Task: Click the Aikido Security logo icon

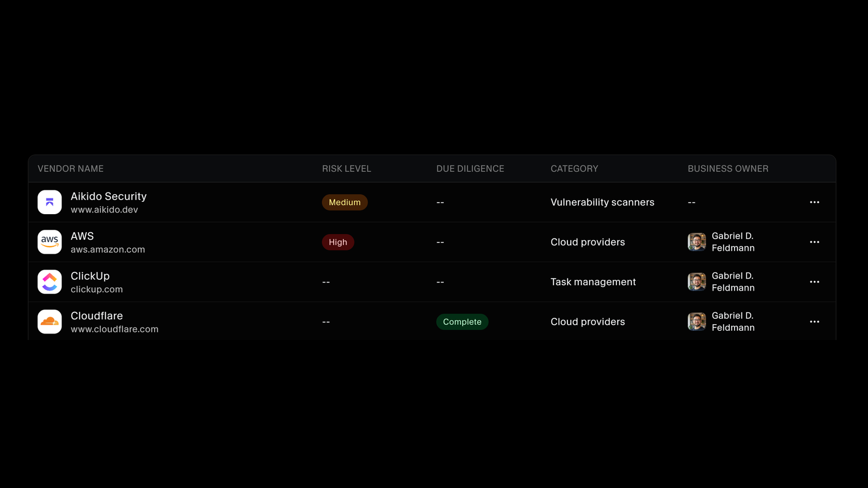Action: [x=49, y=202]
